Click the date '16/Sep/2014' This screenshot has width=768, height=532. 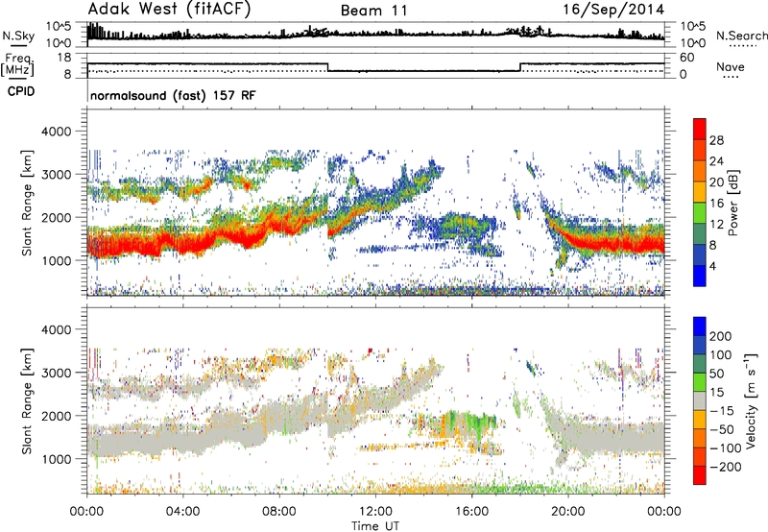coord(613,10)
